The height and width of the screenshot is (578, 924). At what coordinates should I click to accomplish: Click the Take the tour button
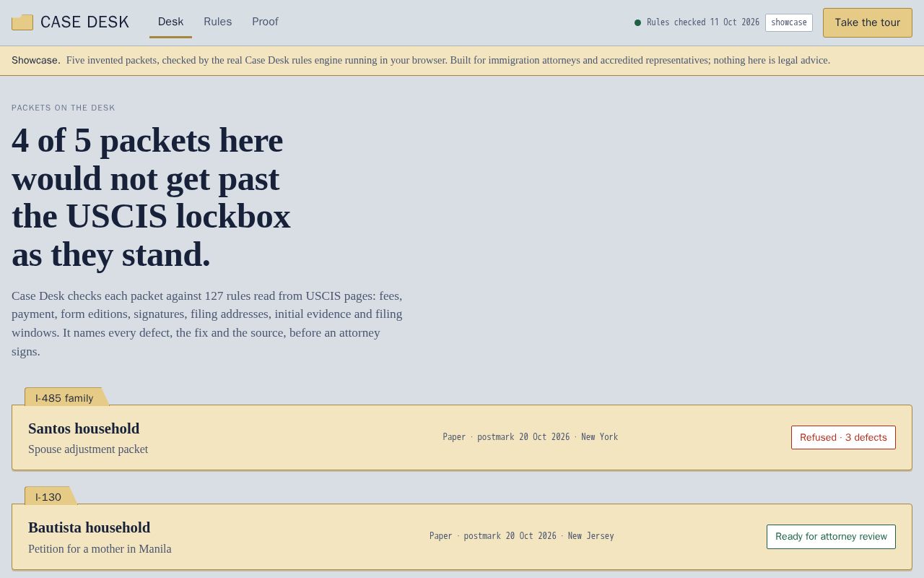pyautogui.click(x=868, y=22)
